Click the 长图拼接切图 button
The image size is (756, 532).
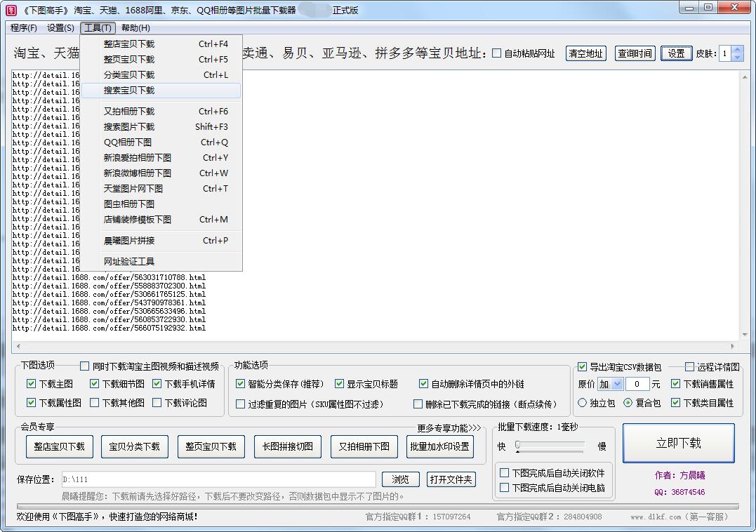tap(289, 446)
